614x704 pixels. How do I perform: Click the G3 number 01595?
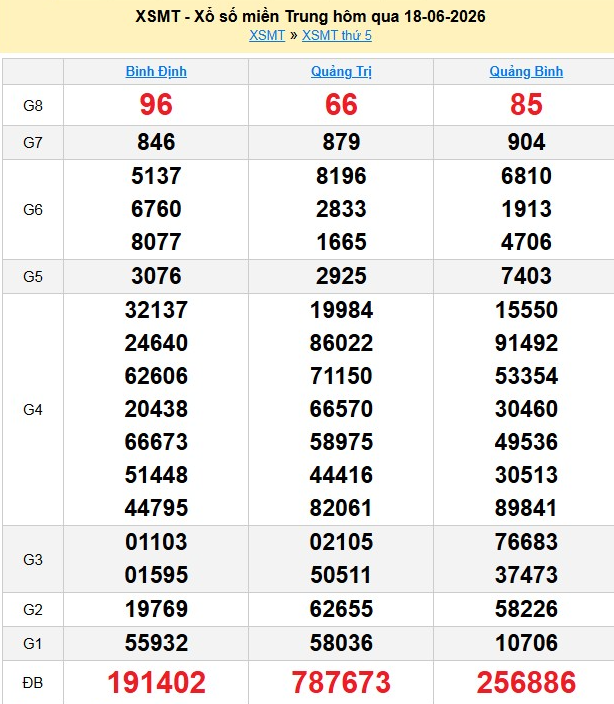point(156,575)
